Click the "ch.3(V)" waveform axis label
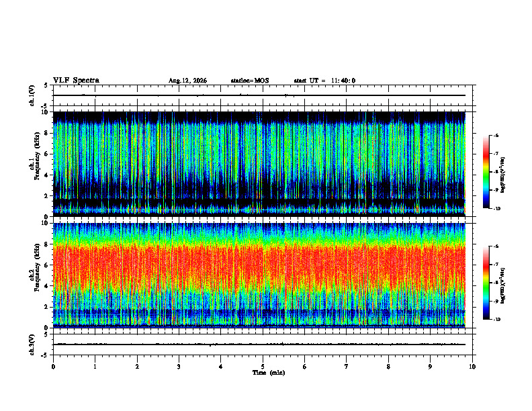532x411 pixels. tap(32, 345)
